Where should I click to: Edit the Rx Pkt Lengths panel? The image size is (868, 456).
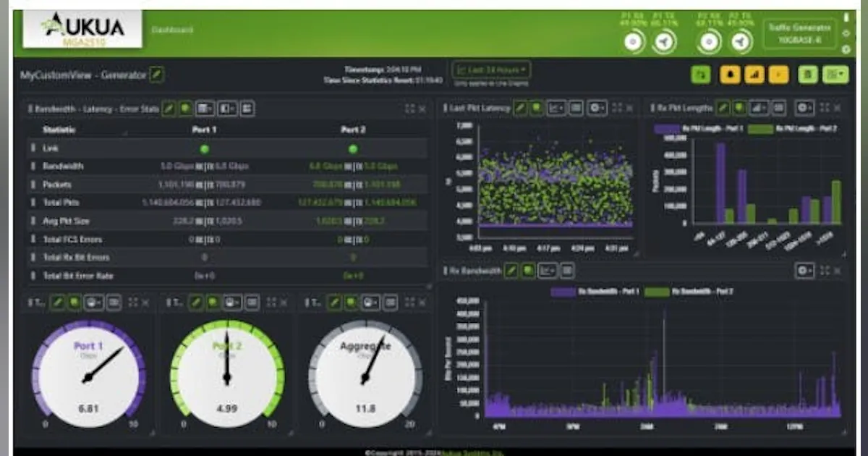722,108
